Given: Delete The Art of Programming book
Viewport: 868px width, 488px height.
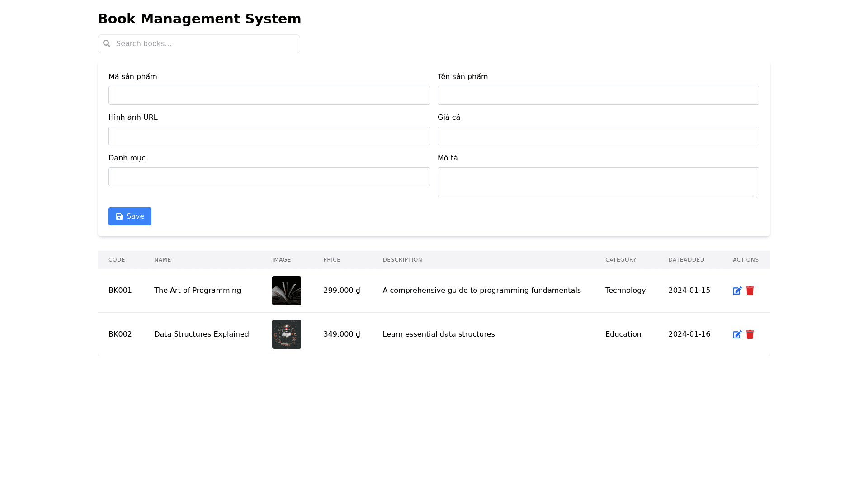Looking at the screenshot, I should point(750,291).
